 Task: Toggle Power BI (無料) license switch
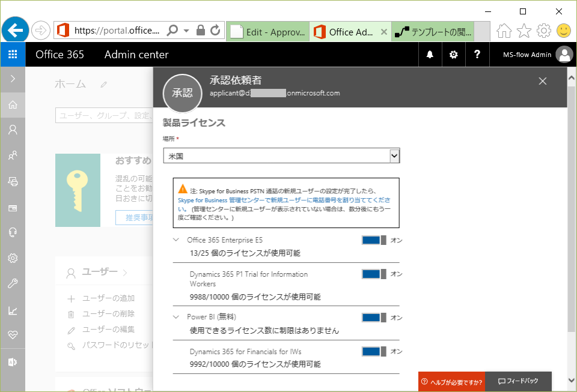click(374, 318)
